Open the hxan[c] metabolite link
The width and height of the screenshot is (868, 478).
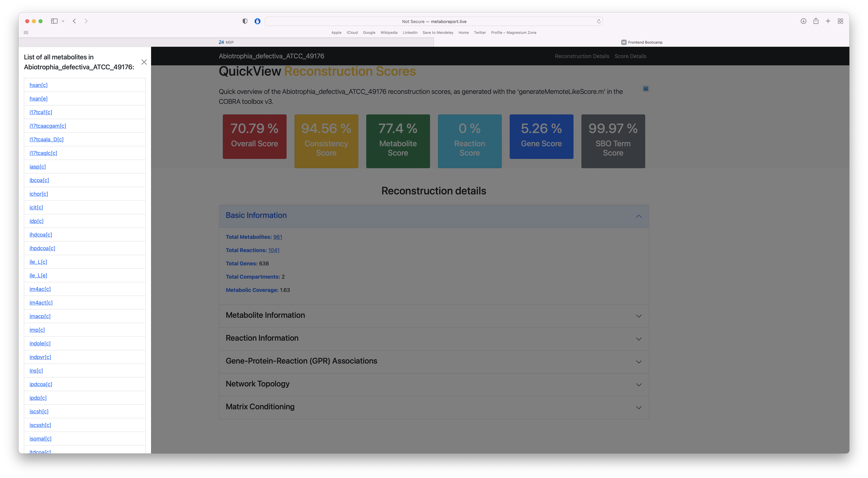[x=38, y=85]
